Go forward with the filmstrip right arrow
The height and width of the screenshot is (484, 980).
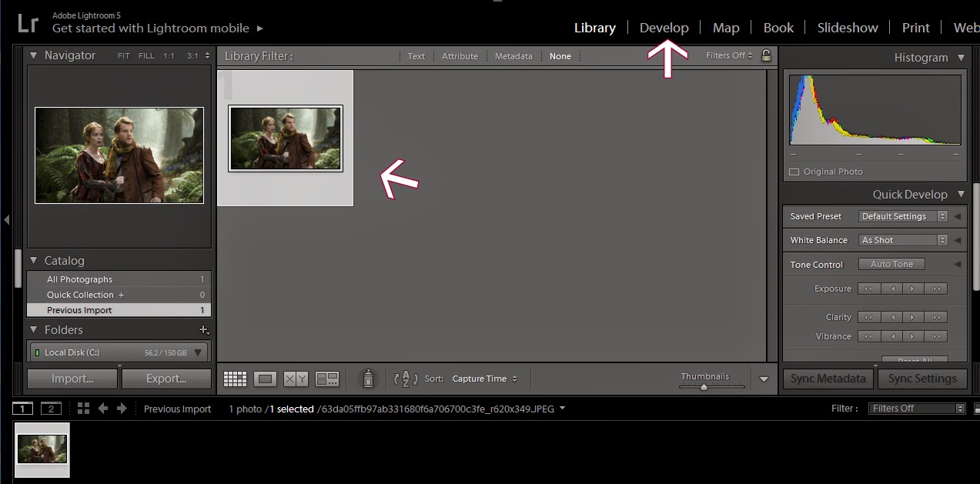click(x=122, y=409)
